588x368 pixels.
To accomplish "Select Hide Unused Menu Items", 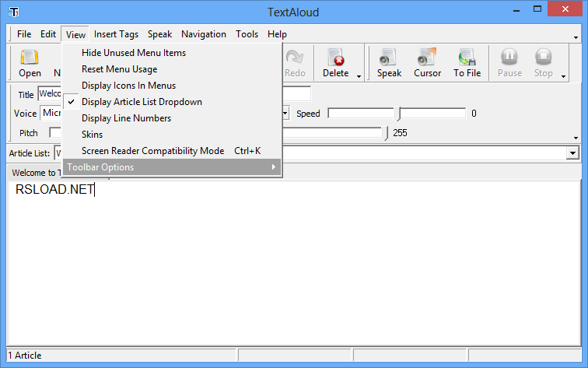I will (133, 53).
